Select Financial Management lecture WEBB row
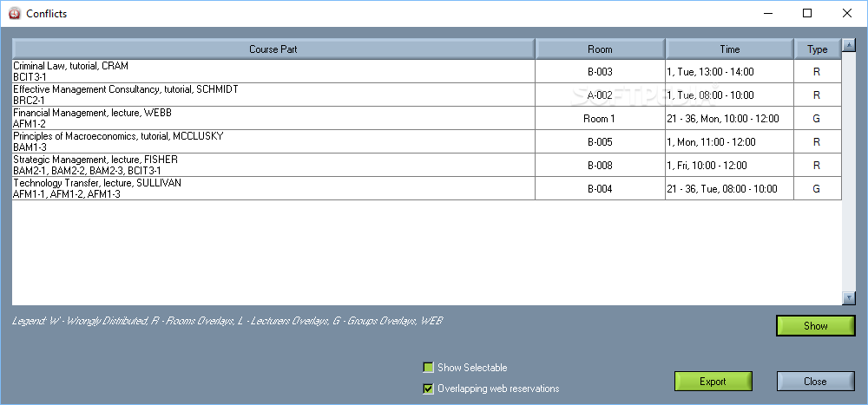The width and height of the screenshot is (868, 405). [427, 118]
